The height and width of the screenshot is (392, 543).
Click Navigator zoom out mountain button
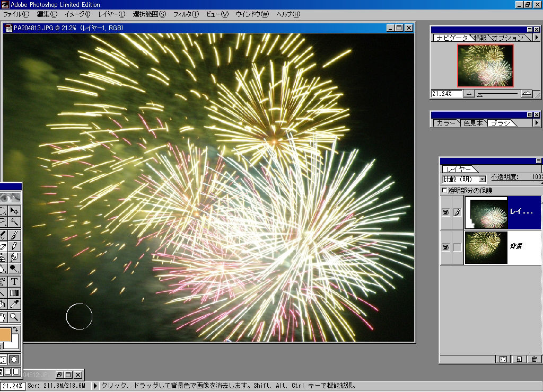(x=469, y=93)
